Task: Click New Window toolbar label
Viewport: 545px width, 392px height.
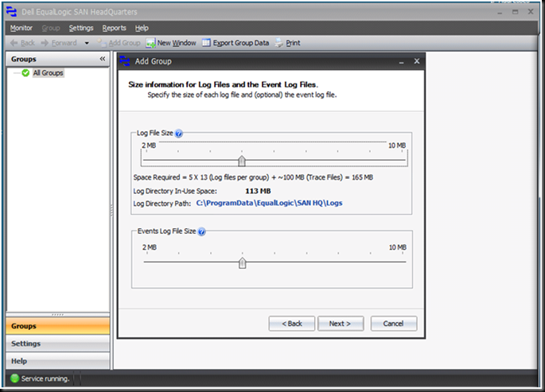Action: [177, 43]
